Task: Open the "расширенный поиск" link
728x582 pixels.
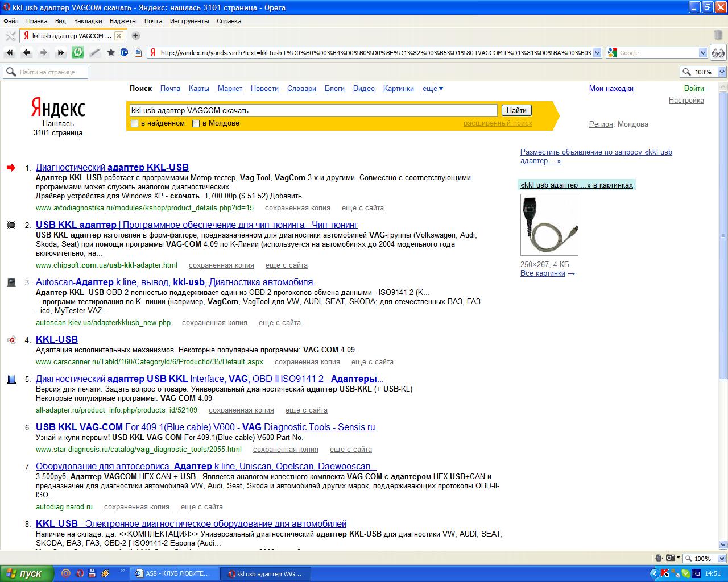Action: pyautogui.click(x=498, y=123)
